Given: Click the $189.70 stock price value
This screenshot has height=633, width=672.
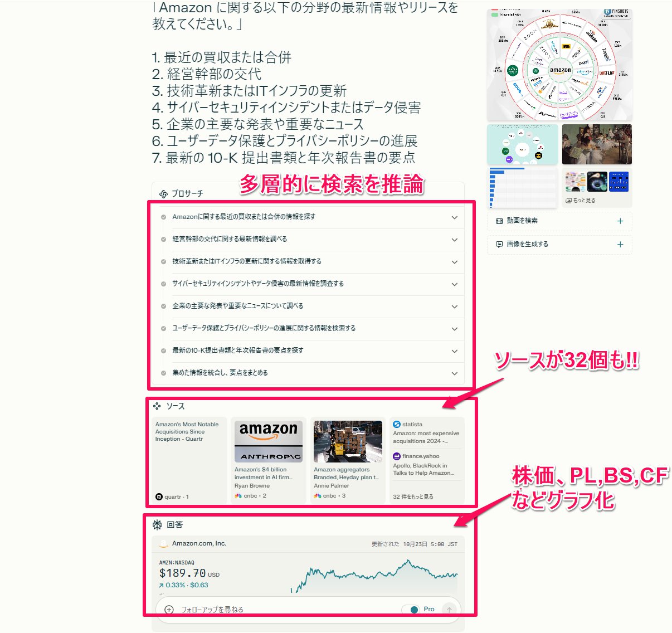Looking at the screenshot, I should pyautogui.click(x=182, y=573).
